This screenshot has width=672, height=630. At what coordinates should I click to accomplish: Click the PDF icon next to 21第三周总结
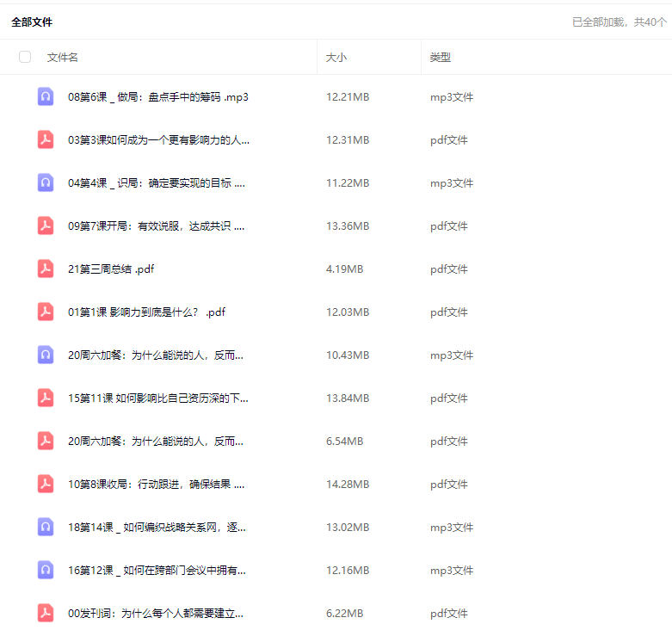46,269
